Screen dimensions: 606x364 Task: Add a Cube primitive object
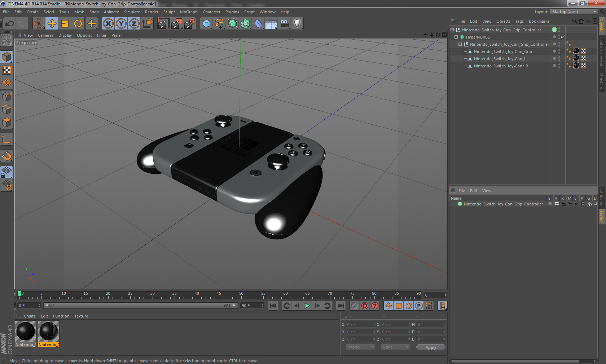pyautogui.click(x=206, y=24)
